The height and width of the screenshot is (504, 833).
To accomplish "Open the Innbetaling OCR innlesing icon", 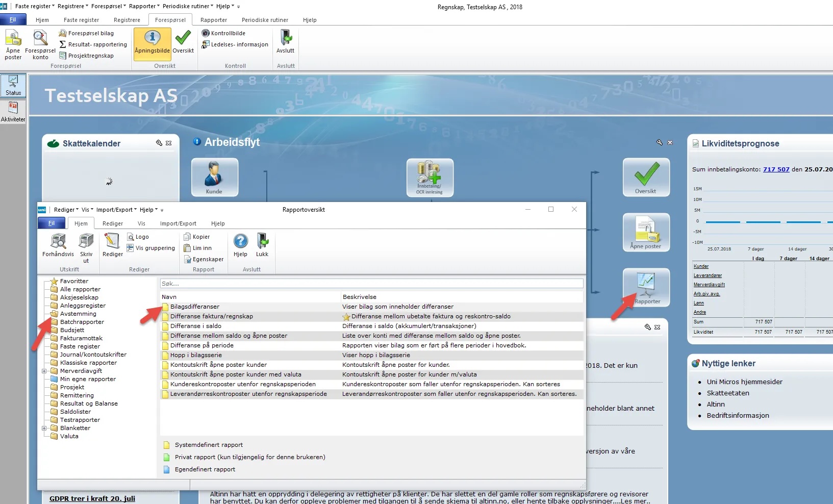I will click(430, 178).
